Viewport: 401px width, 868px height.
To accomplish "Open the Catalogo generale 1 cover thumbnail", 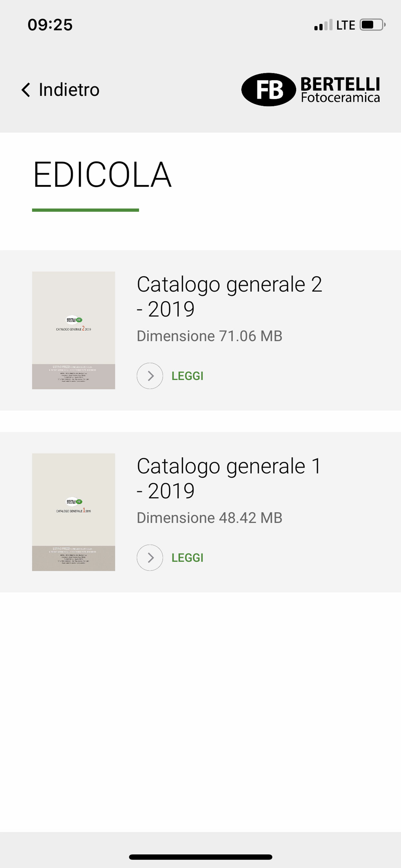I will tap(74, 512).
